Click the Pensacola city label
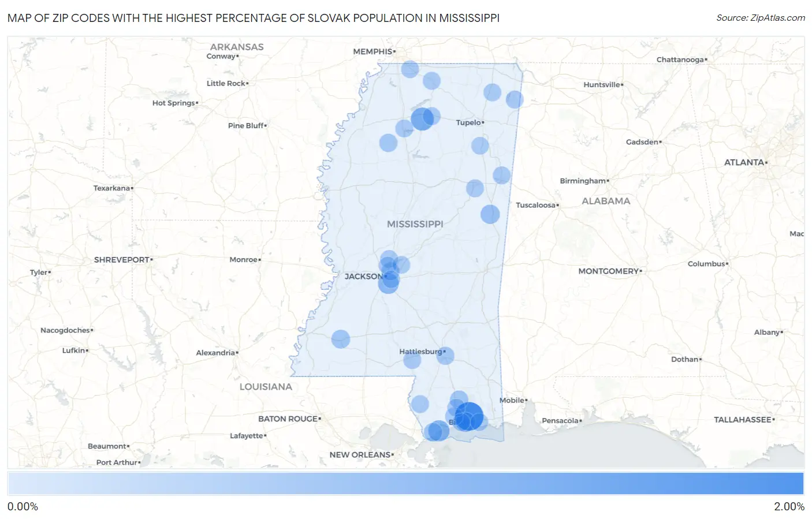This screenshot has width=812, height=519. (x=560, y=420)
